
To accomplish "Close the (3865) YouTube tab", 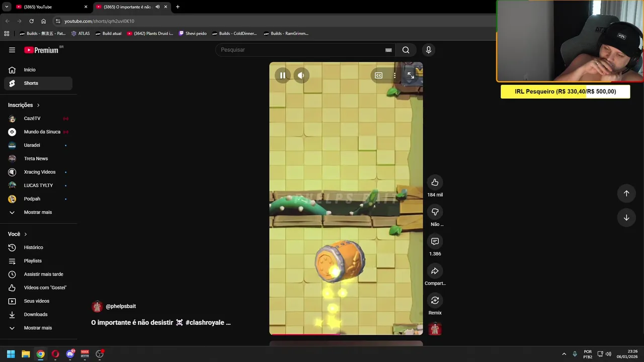I will click(x=86, y=7).
